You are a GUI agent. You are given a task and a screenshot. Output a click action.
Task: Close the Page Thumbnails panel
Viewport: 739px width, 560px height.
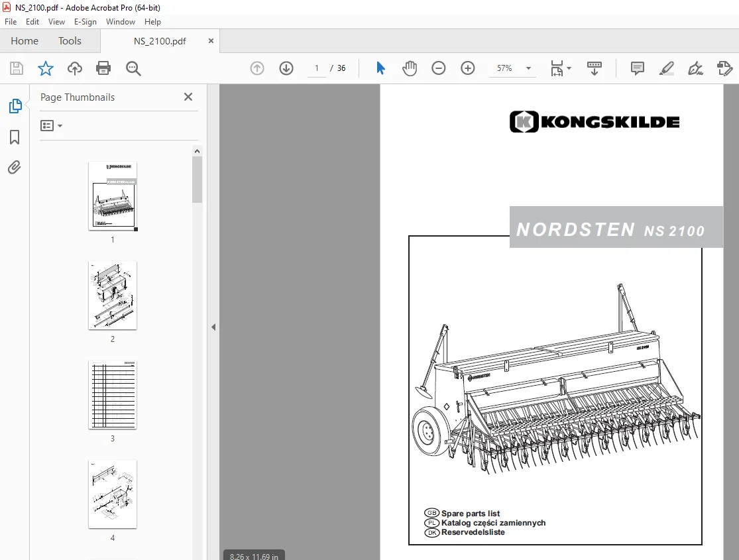click(188, 97)
